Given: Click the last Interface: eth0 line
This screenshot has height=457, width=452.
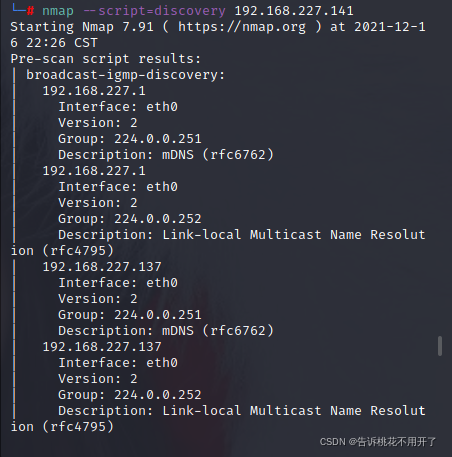Looking at the screenshot, I should point(118,363).
